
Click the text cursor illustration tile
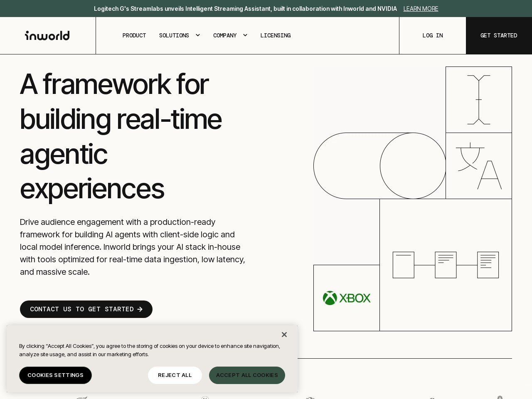479,100
